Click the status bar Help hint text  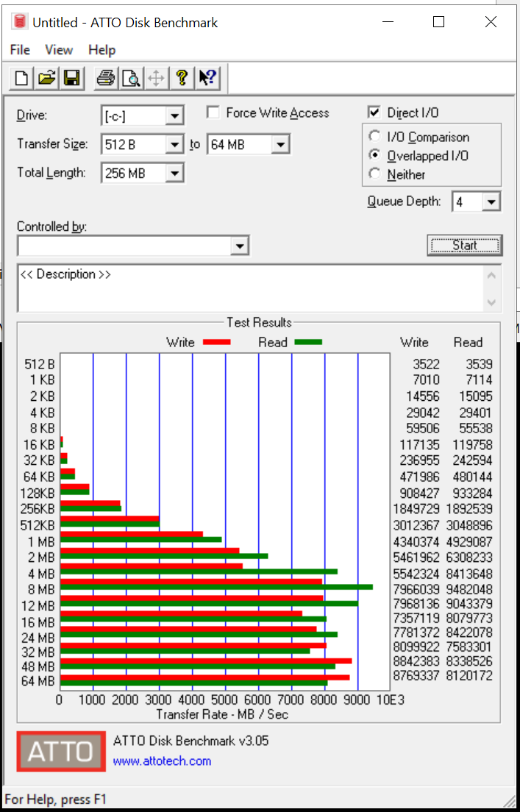tap(55, 799)
